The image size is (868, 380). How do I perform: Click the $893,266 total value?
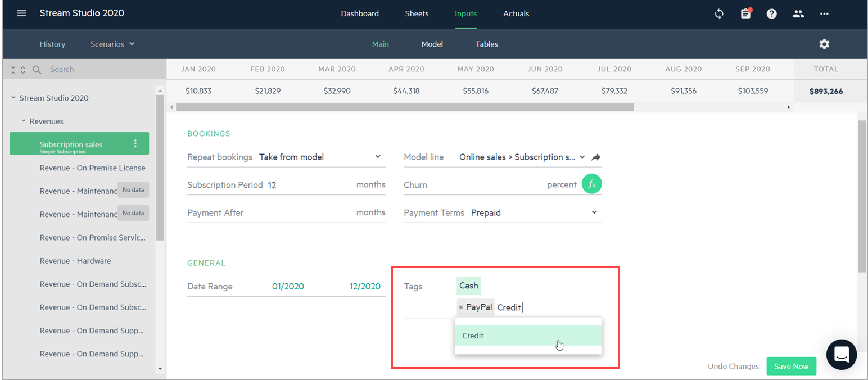coord(826,91)
